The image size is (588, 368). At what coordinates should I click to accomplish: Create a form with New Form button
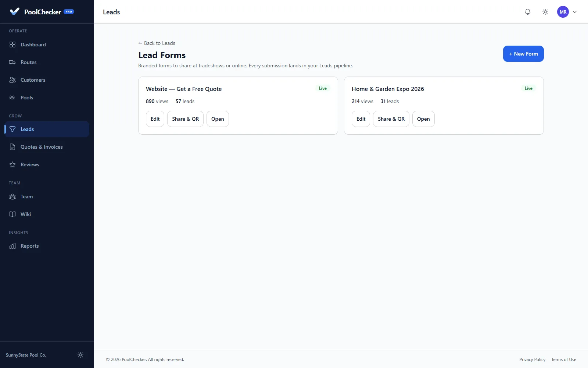point(523,54)
